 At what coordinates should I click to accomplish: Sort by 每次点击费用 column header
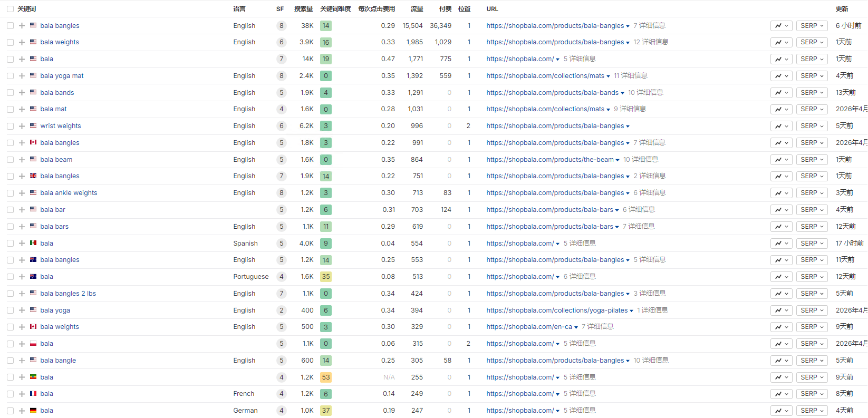coord(377,9)
